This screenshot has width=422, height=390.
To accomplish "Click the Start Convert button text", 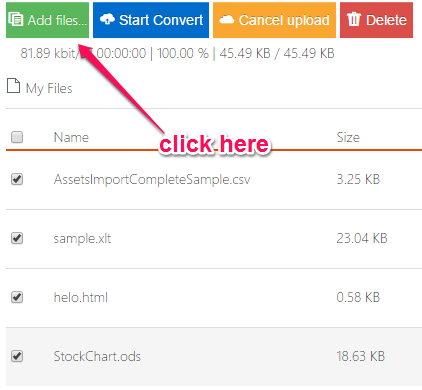I will (x=161, y=20).
